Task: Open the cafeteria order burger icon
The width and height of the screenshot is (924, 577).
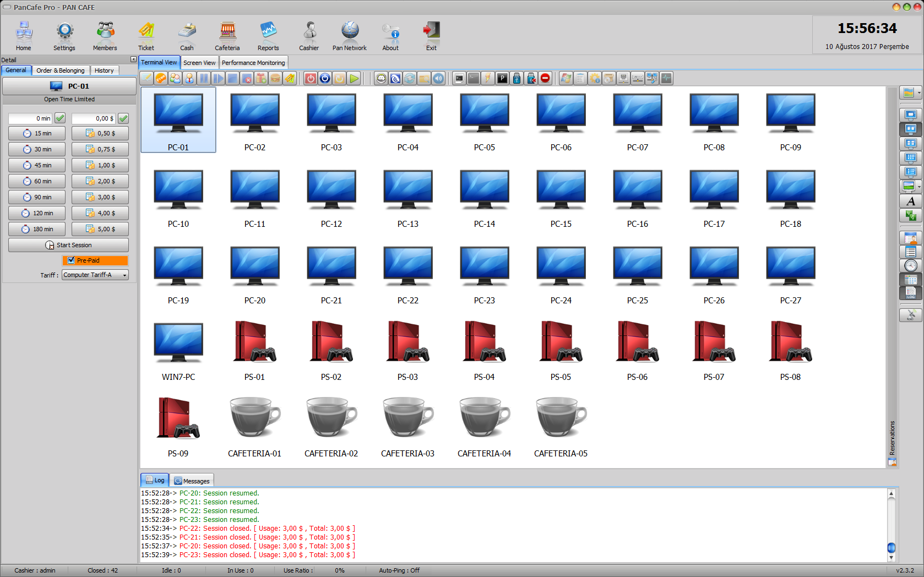Action: (275, 78)
